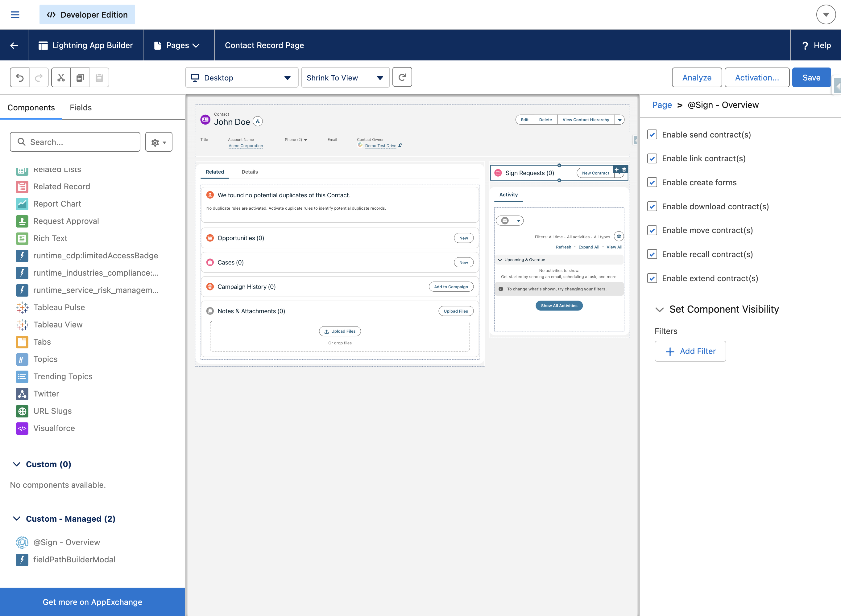Uncheck Enable send contract(s)
The image size is (841, 616).
pyautogui.click(x=652, y=135)
